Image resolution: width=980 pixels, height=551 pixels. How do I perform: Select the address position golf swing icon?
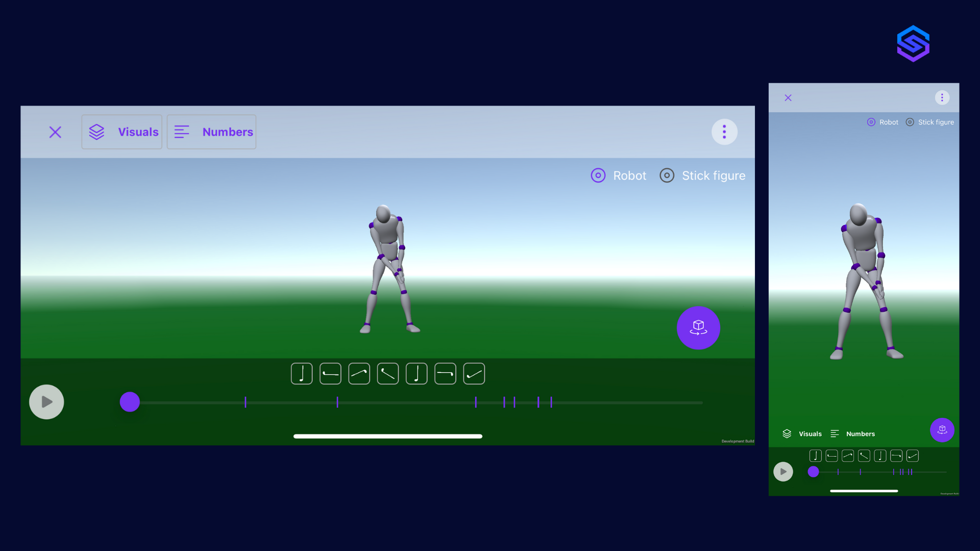click(x=302, y=373)
